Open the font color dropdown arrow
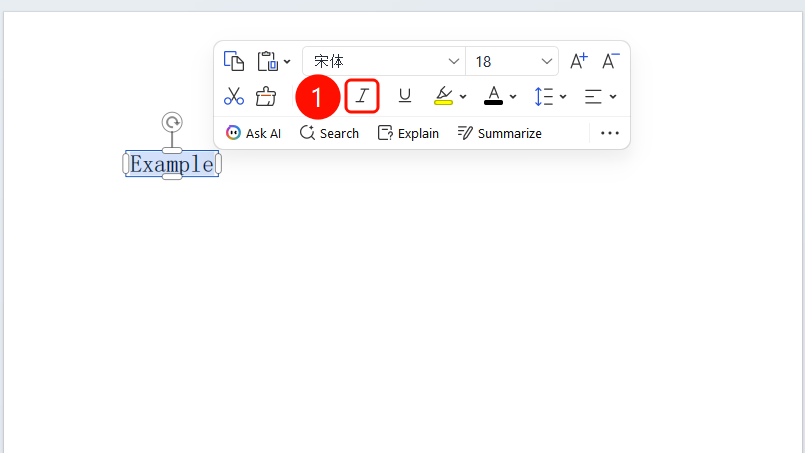 tap(513, 97)
